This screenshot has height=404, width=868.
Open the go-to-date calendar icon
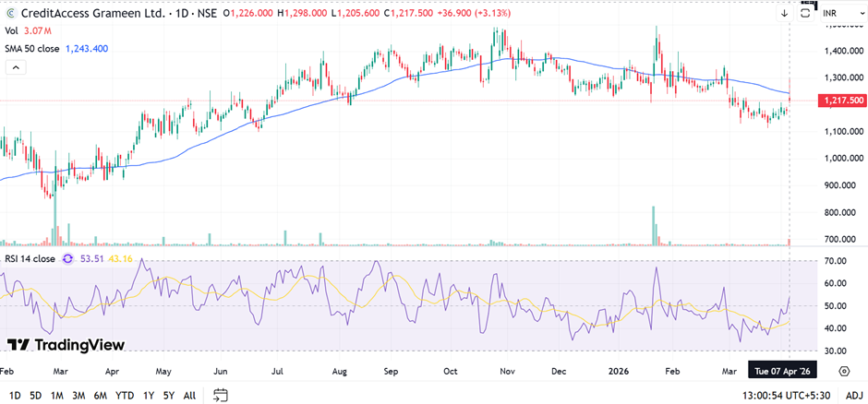click(221, 396)
